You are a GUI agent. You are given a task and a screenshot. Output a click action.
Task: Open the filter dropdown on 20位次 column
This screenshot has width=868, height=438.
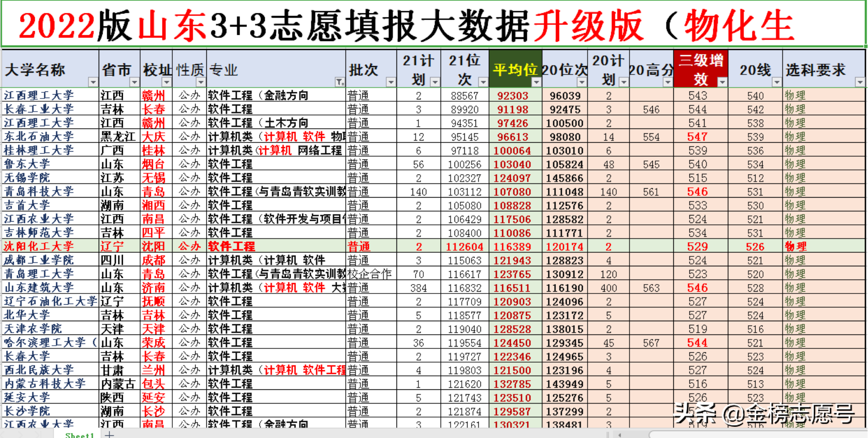(x=581, y=82)
